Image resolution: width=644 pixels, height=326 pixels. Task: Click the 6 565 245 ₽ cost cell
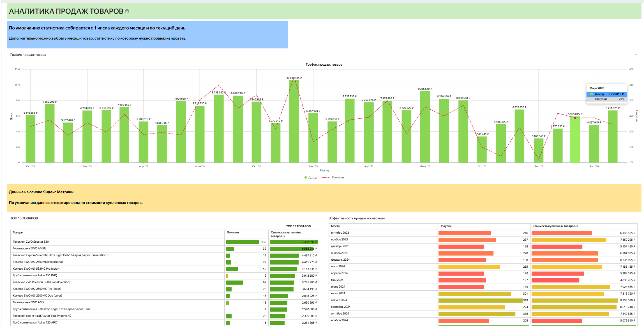point(294,249)
